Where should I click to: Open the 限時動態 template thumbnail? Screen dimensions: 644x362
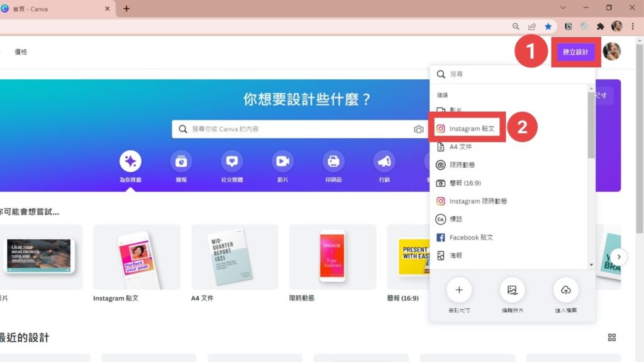click(333, 257)
